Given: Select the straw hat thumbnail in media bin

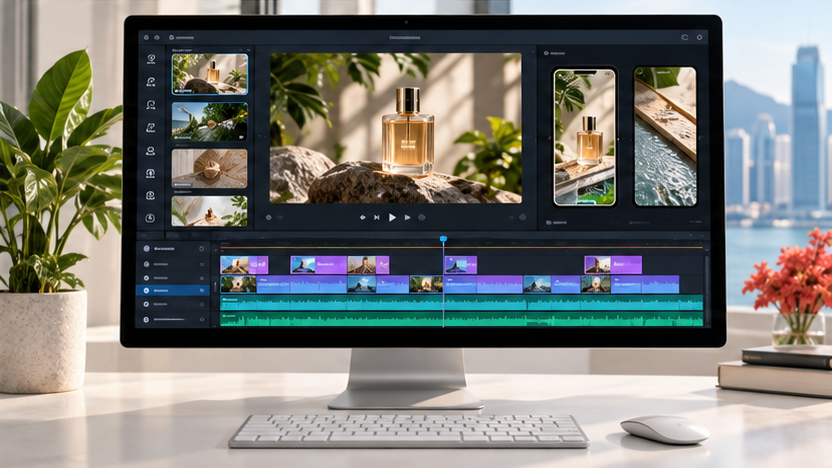Looking at the screenshot, I should click(210, 169).
